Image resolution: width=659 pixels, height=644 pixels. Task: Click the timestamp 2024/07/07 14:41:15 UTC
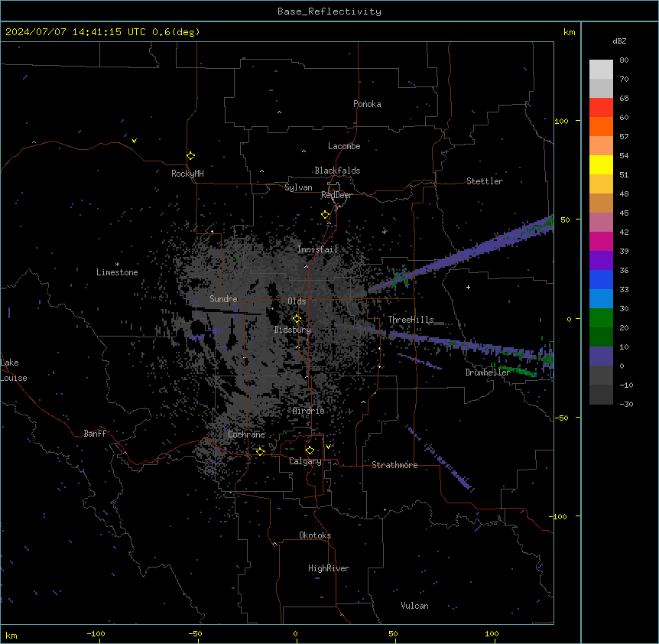(x=76, y=32)
